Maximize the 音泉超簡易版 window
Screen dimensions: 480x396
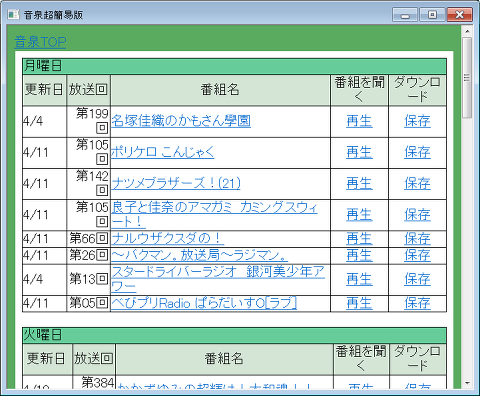pyautogui.click(x=432, y=15)
